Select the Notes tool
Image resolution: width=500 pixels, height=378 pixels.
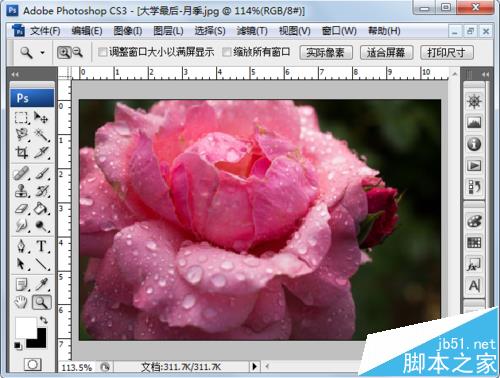pos(22,285)
